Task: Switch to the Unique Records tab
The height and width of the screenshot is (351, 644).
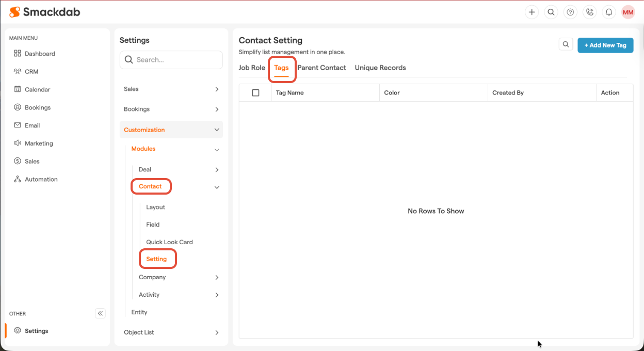Action: (x=380, y=68)
